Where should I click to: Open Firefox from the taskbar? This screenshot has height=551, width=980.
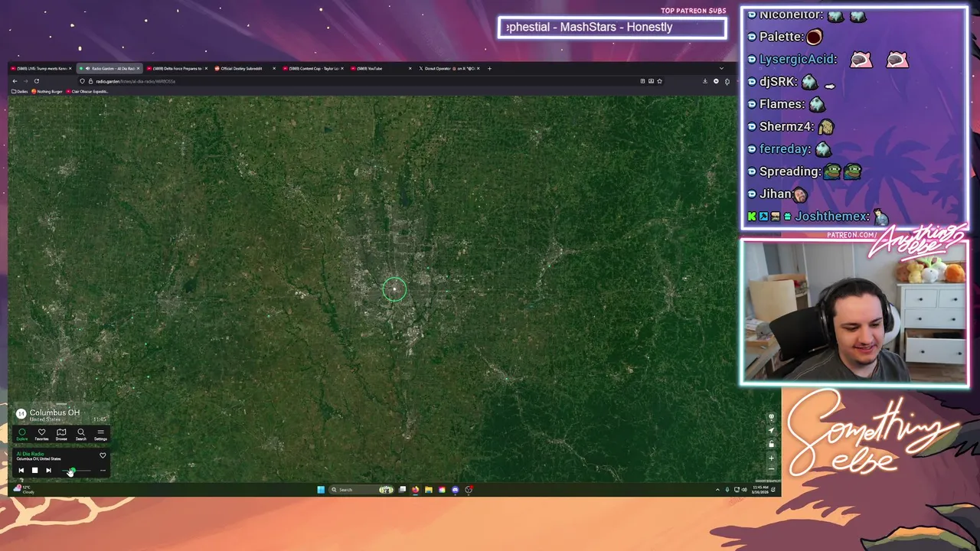tap(415, 490)
